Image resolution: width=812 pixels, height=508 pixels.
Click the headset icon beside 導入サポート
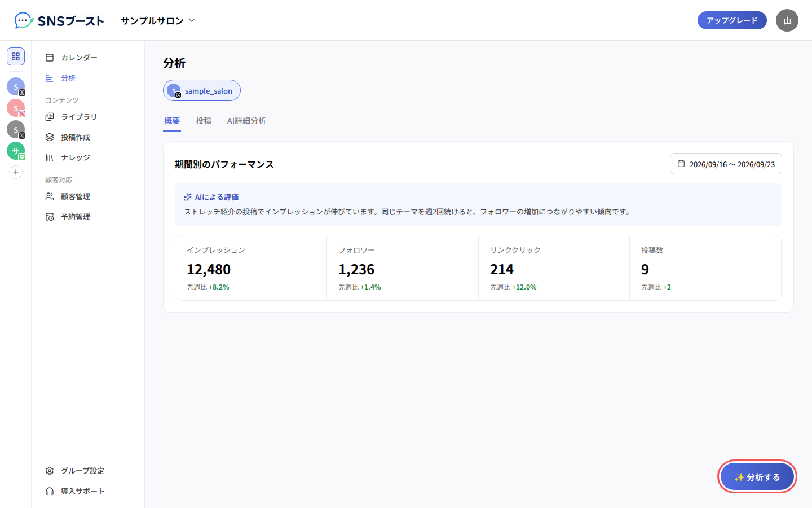[50, 491]
